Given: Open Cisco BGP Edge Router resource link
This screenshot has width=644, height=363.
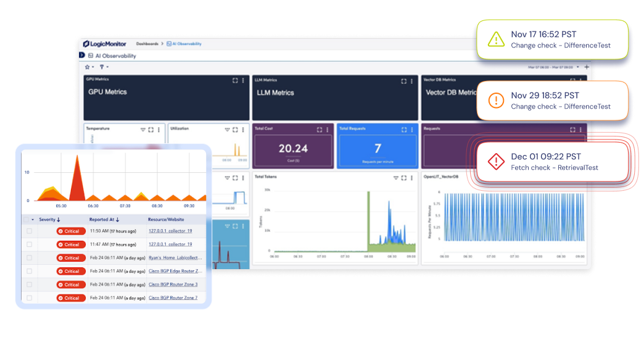Looking at the screenshot, I should point(175,271).
